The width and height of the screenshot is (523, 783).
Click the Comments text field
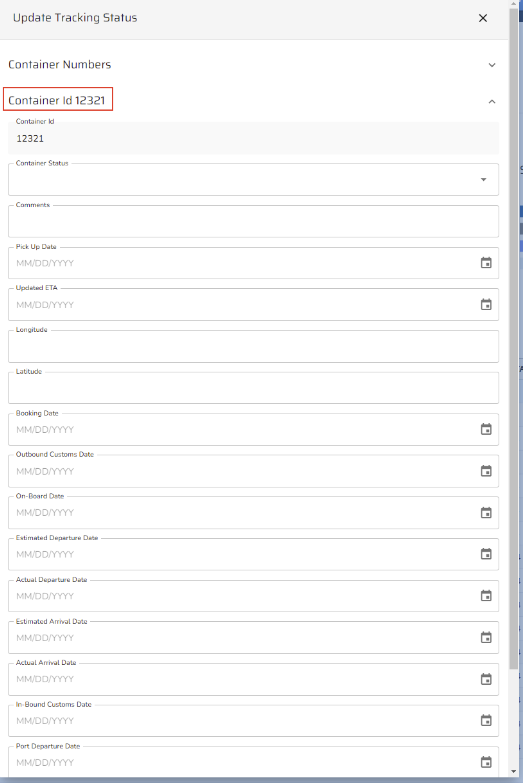[253, 221]
